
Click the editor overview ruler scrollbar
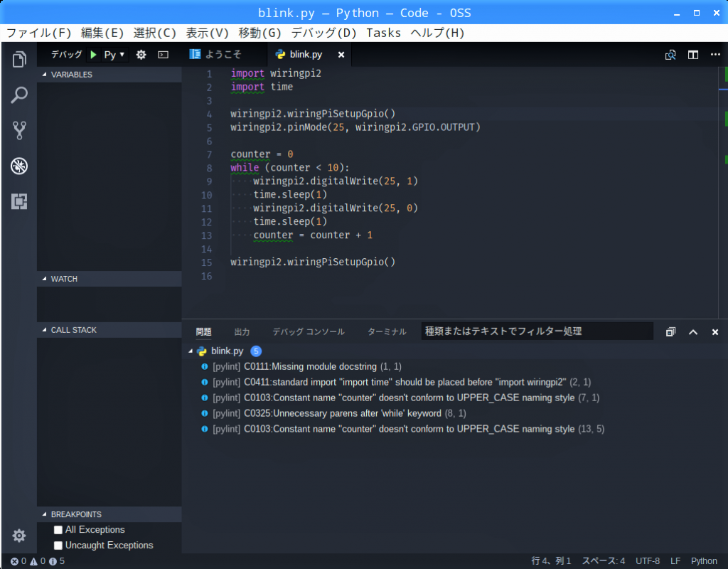click(x=723, y=192)
